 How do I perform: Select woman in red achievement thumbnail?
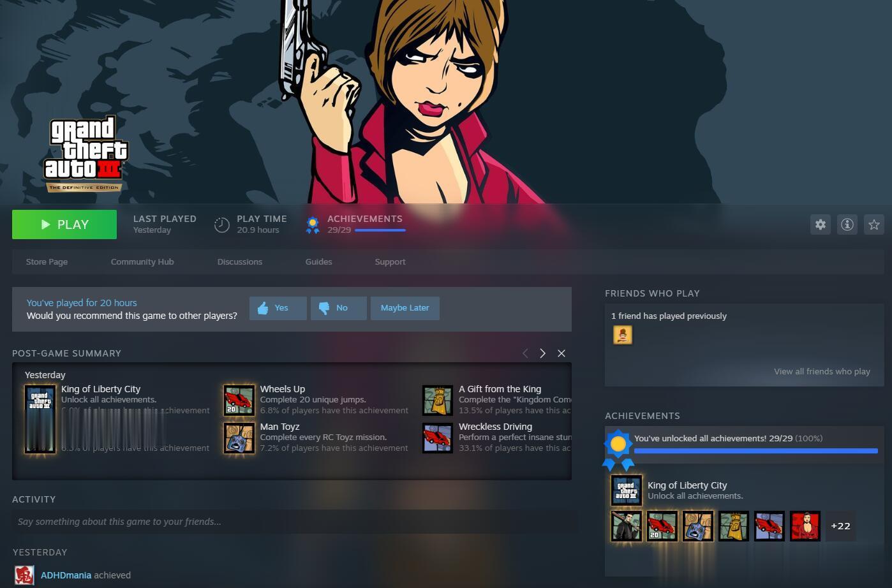[805, 526]
